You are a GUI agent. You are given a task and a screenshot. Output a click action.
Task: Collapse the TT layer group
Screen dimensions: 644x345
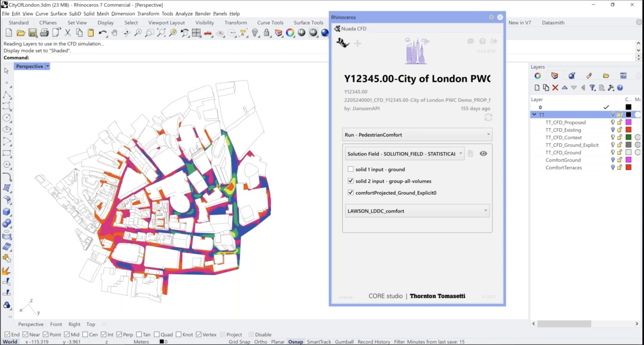534,114
